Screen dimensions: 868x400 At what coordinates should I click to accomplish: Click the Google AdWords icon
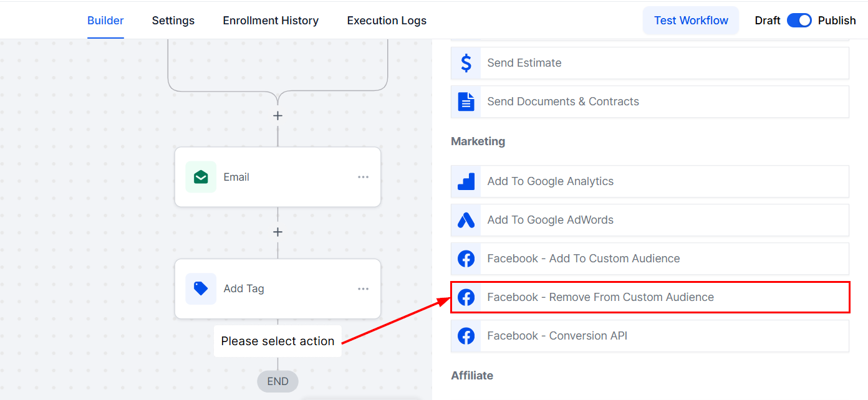tap(466, 220)
